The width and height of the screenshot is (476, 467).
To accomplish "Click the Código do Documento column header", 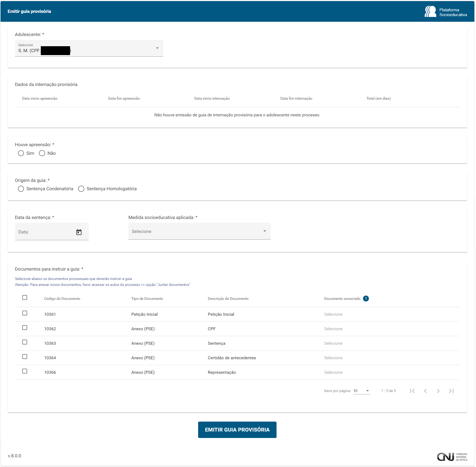I will 62,299.
